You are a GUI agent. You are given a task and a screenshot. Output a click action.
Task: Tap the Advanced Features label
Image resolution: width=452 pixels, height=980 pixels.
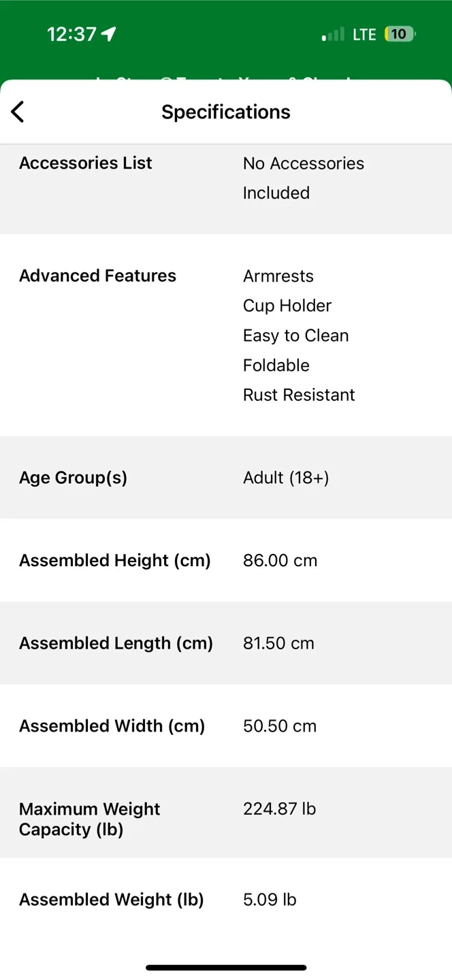97,276
